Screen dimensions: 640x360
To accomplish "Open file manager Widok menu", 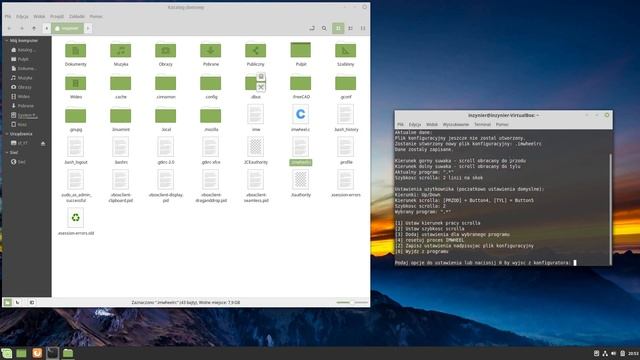I will click(x=39, y=16).
